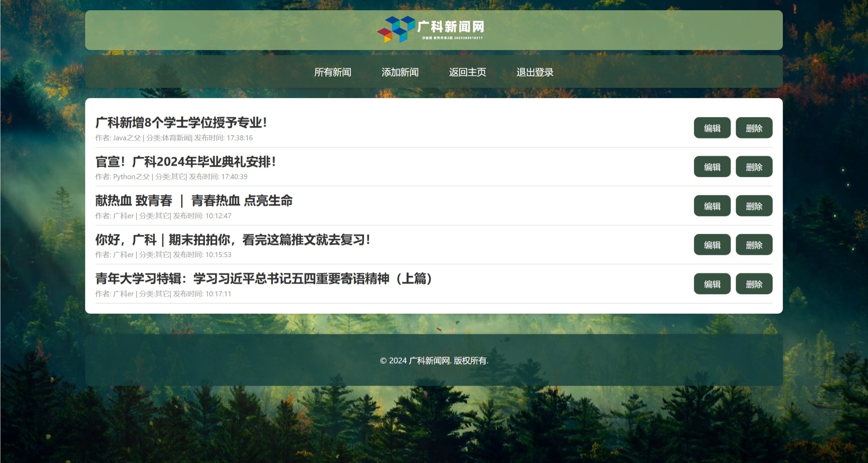Edit the 广科新增8个学士学位授予专业 news item

[712, 128]
